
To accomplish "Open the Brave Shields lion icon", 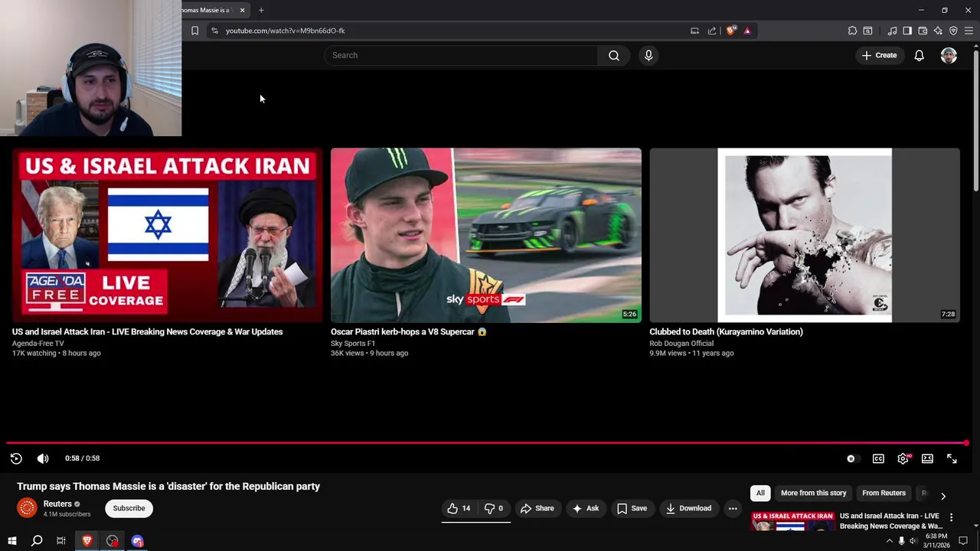I will tap(731, 31).
